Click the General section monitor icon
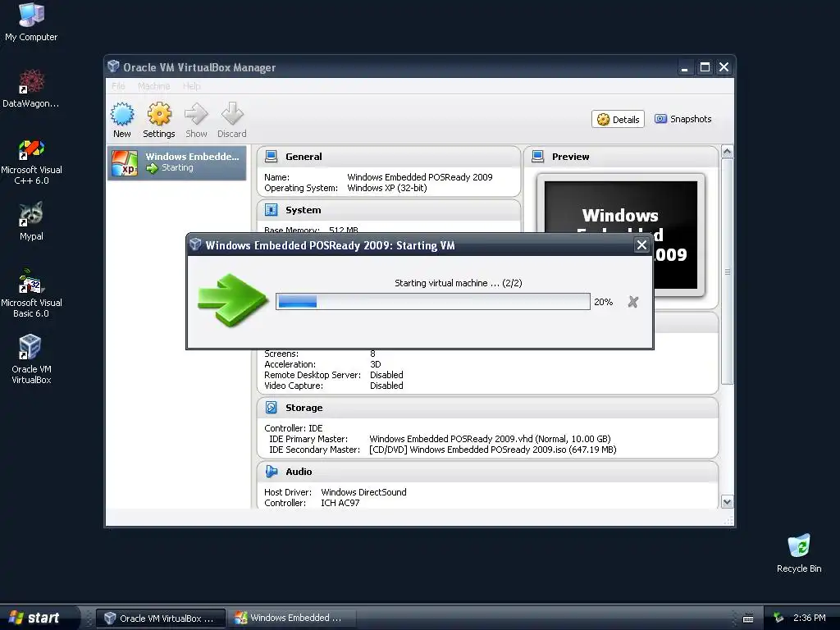This screenshot has width=840, height=630. tap(271, 157)
